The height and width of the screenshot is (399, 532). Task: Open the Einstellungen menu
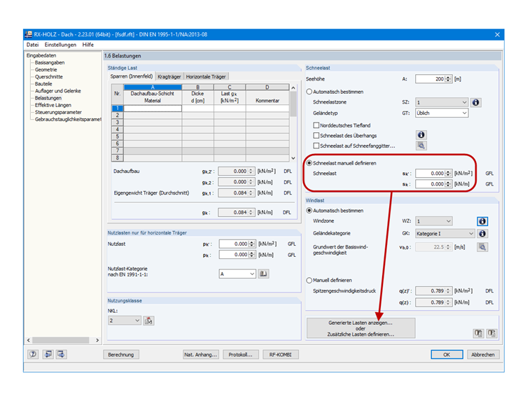(x=60, y=45)
